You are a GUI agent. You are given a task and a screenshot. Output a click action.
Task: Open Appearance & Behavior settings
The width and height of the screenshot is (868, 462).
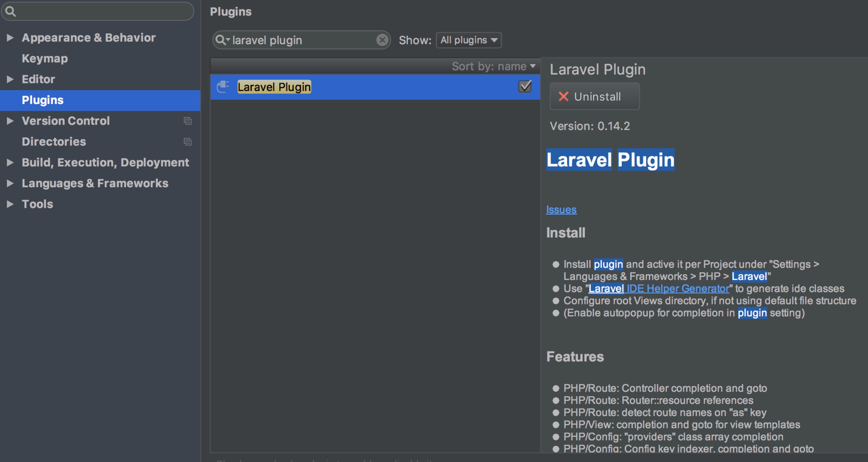[89, 37]
